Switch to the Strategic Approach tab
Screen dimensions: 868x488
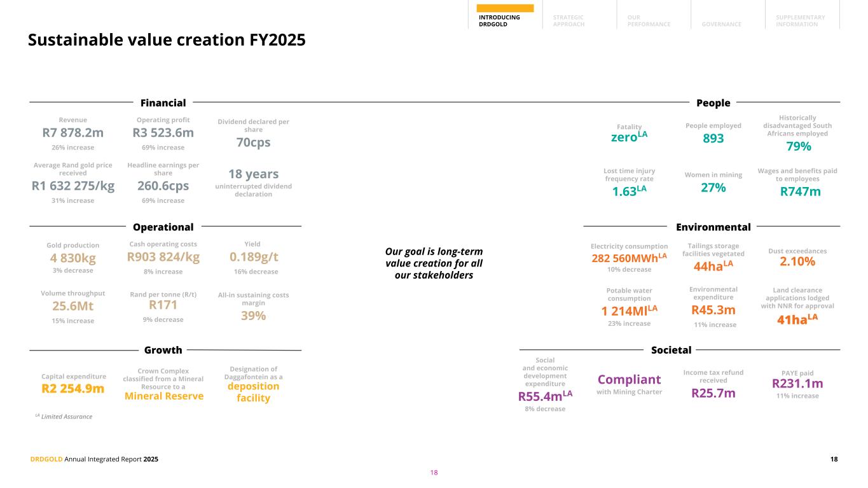[568, 20]
